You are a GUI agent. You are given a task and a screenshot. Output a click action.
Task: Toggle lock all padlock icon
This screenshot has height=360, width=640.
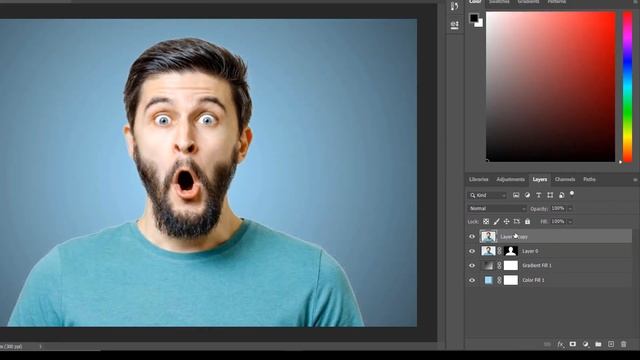(x=527, y=222)
